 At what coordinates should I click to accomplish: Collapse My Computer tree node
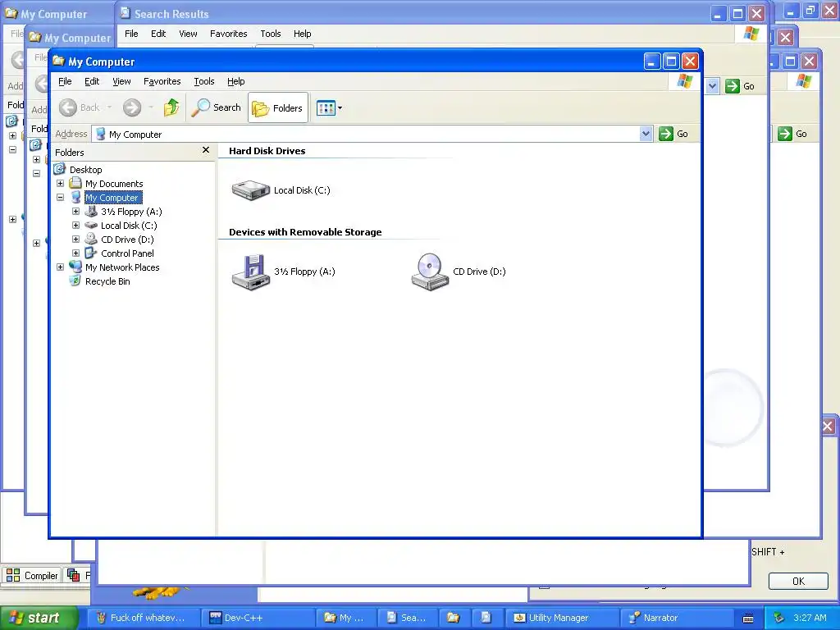click(x=60, y=197)
